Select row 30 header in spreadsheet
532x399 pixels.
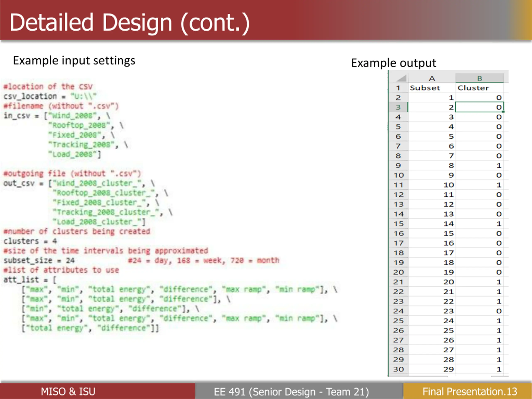pos(398,369)
